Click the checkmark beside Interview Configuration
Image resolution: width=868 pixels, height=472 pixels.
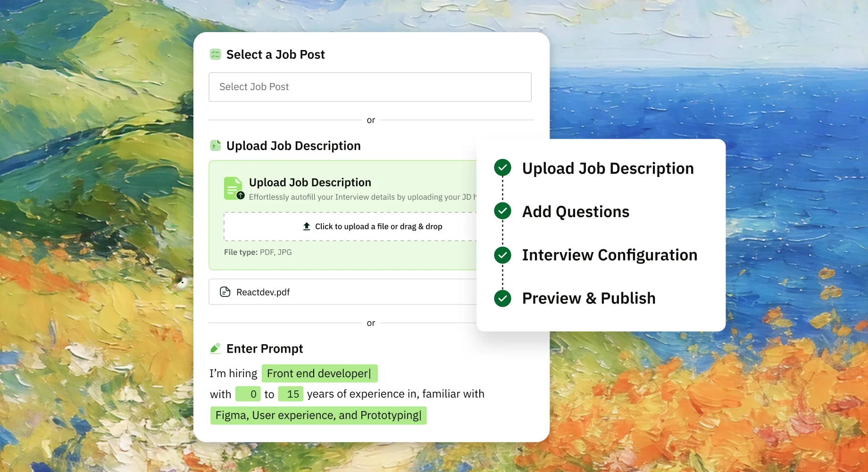(x=502, y=255)
